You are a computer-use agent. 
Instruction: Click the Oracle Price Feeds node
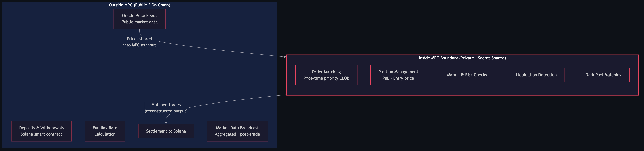coord(139,19)
